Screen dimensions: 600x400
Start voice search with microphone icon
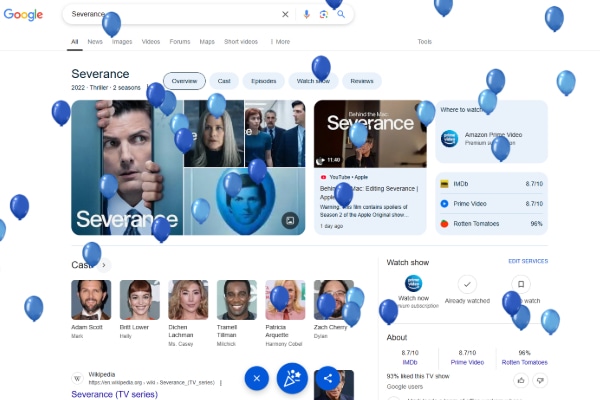click(306, 15)
